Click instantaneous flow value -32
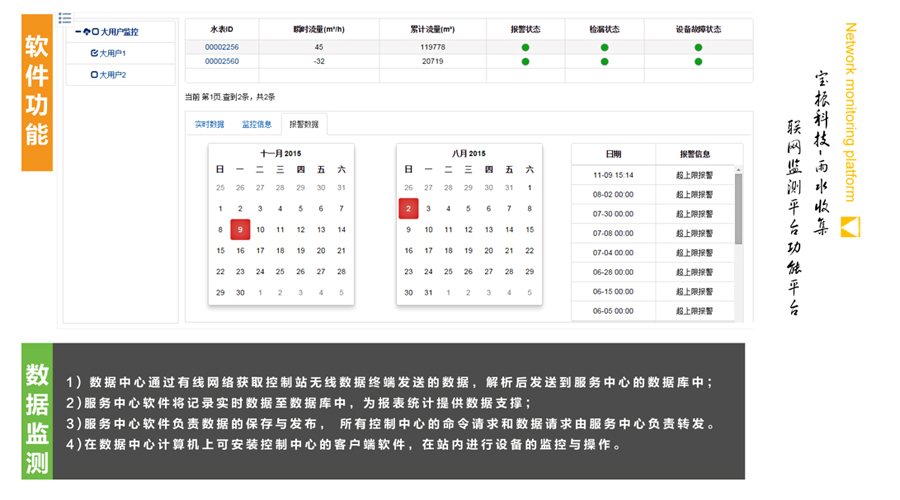 point(319,61)
